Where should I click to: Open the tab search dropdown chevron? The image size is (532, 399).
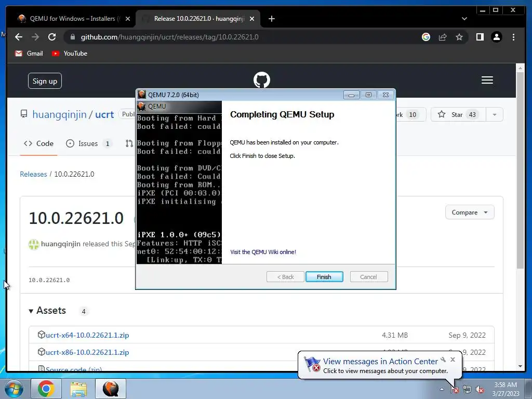(464, 19)
